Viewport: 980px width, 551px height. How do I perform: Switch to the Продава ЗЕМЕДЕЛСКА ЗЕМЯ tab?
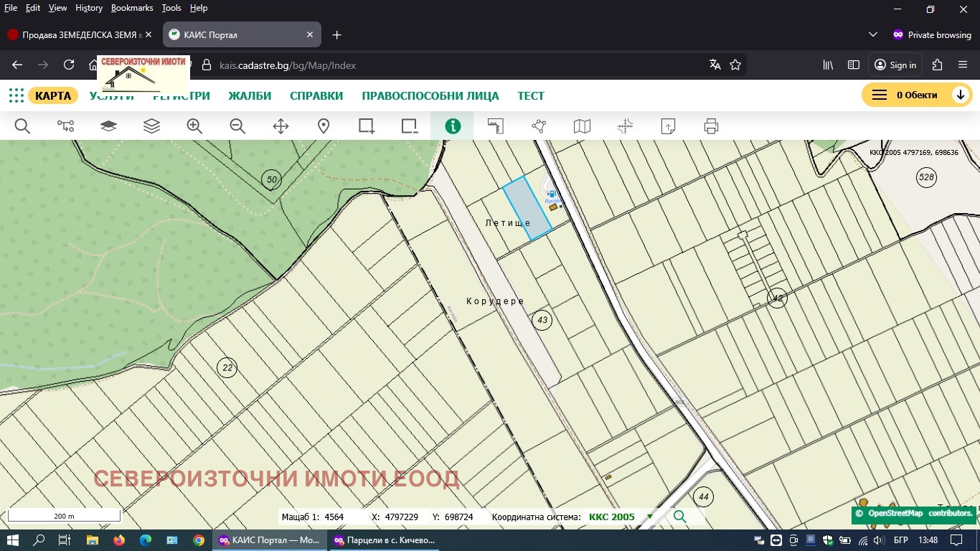(x=79, y=34)
